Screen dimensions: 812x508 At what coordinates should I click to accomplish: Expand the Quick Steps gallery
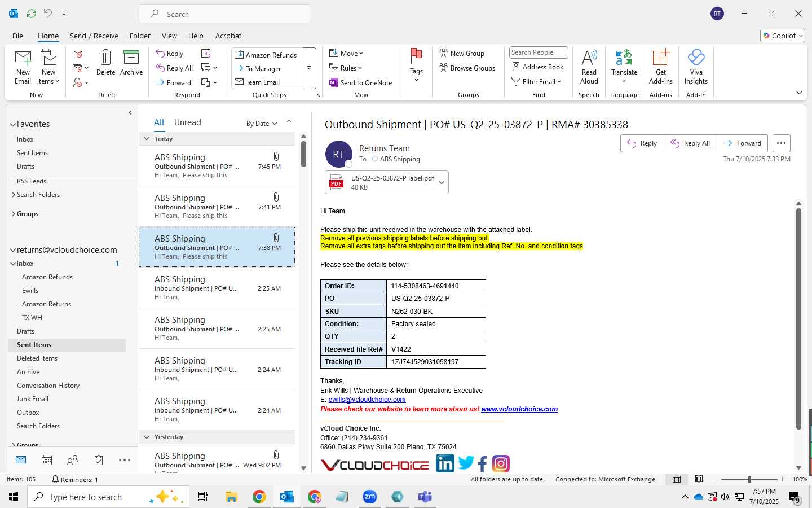(309, 68)
